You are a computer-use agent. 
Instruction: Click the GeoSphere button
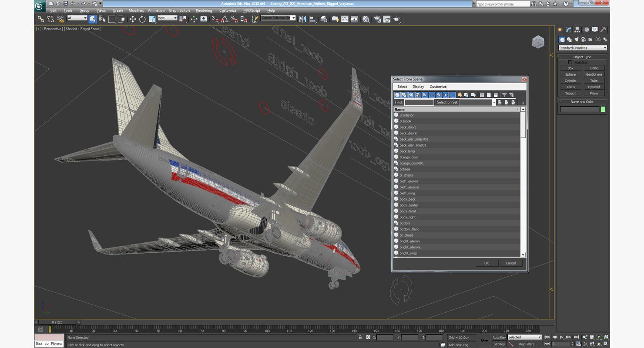[594, 74]
